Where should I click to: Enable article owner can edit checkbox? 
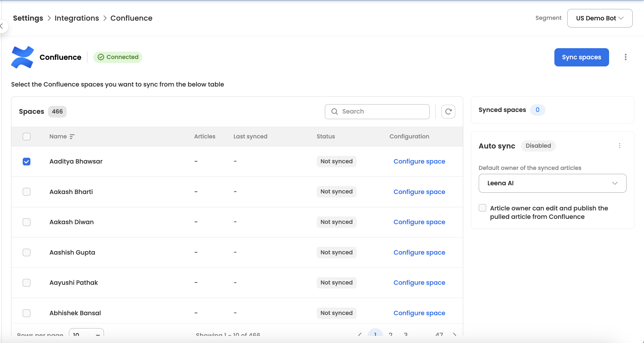pos(482,208)
